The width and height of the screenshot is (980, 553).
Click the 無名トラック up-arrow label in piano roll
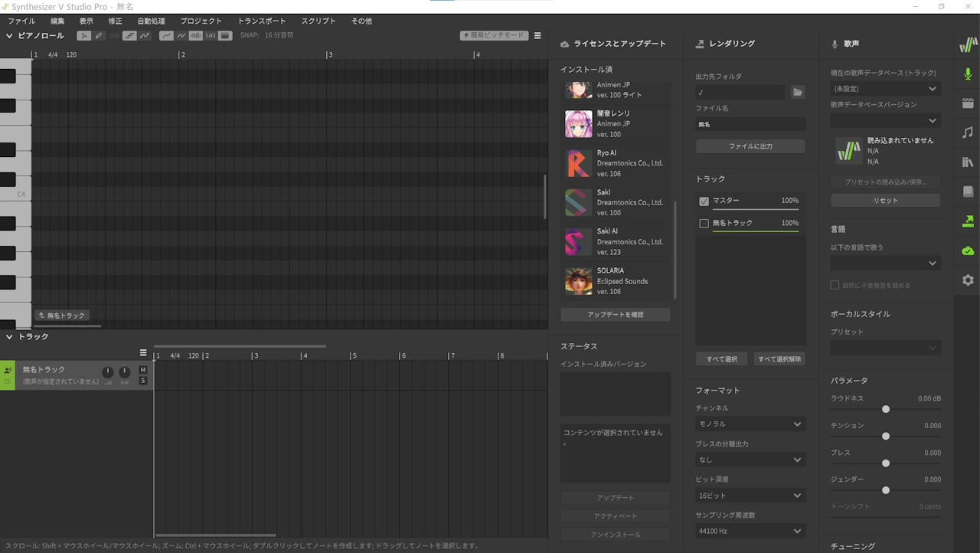point(62,316)
